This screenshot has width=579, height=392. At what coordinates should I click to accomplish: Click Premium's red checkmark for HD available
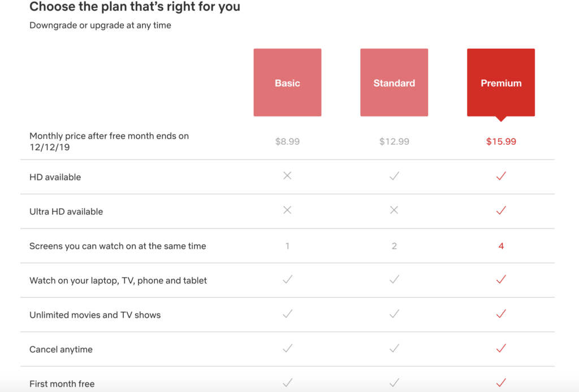point(501,176)
